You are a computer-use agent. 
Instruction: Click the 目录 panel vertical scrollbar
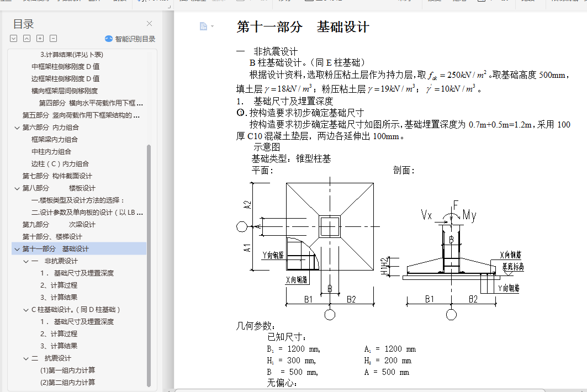(149, 265)
